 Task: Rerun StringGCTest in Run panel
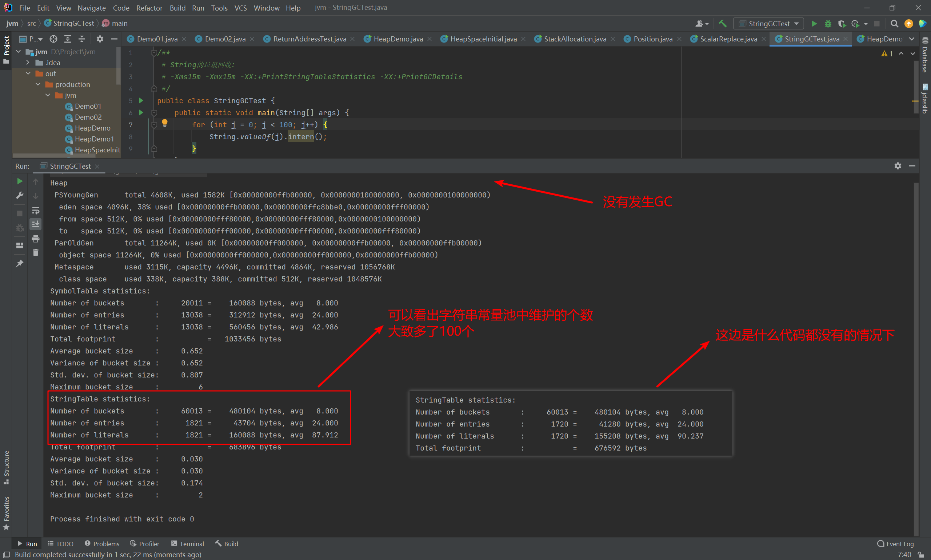coord(20,181)
